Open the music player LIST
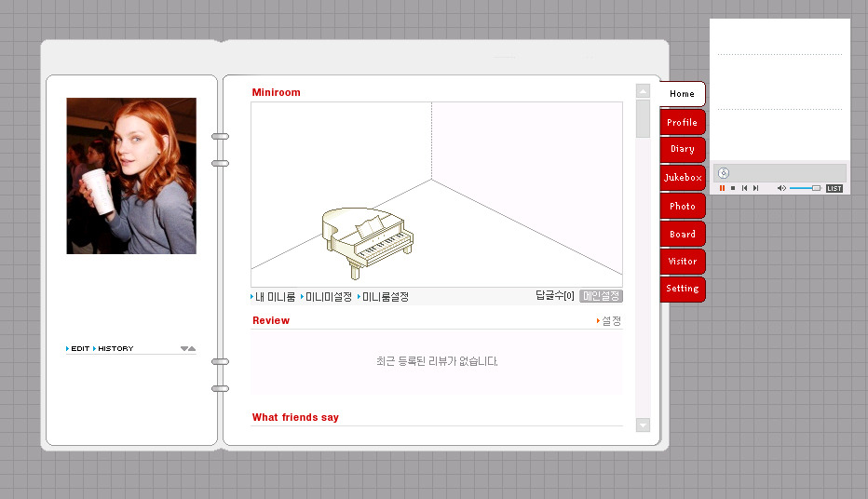This screenshot has width=868, height=499. (x=834, y=189)
